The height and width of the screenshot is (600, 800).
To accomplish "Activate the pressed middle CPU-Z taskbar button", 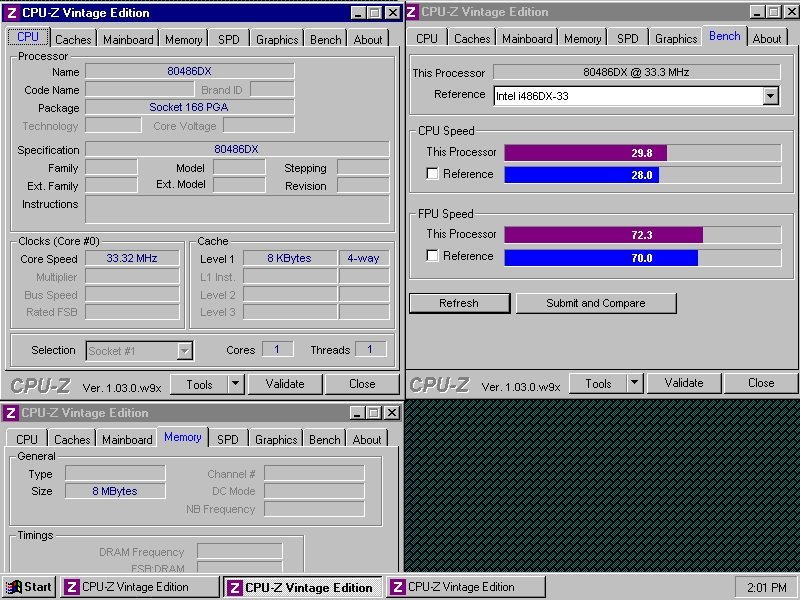I will [x=303, y=587].
